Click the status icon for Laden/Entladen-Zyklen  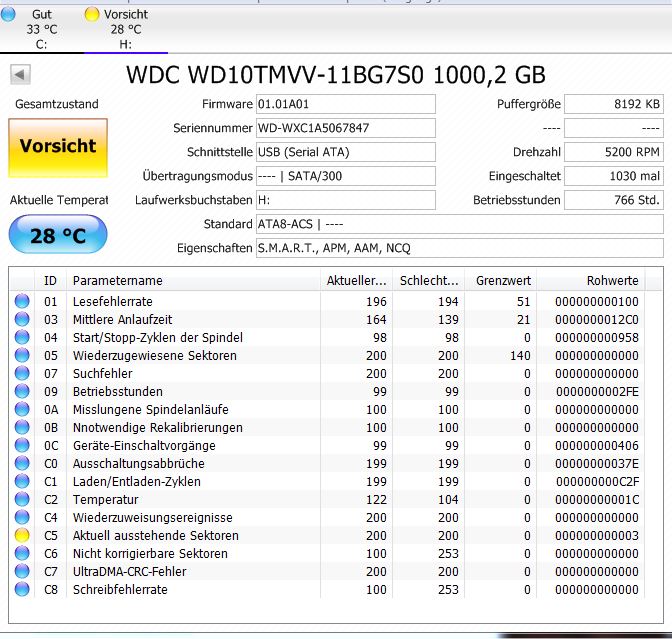point(22,481)
